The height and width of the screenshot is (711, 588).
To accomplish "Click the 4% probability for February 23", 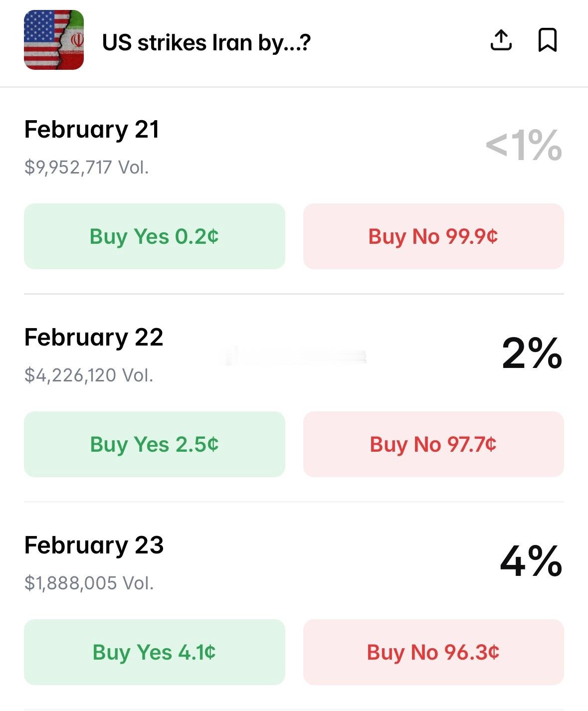I will (531, 561).
